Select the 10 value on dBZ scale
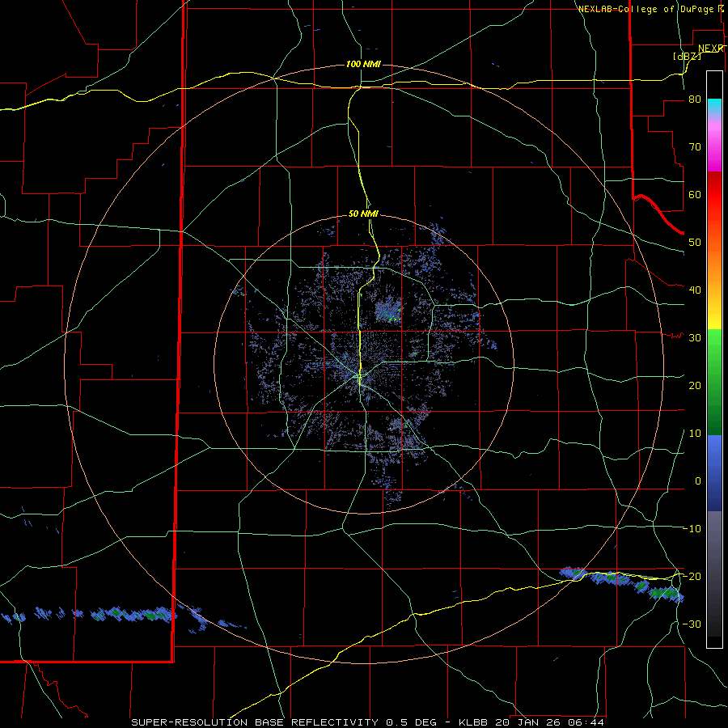Screen dimensions: 728x728 coord(695,434)
